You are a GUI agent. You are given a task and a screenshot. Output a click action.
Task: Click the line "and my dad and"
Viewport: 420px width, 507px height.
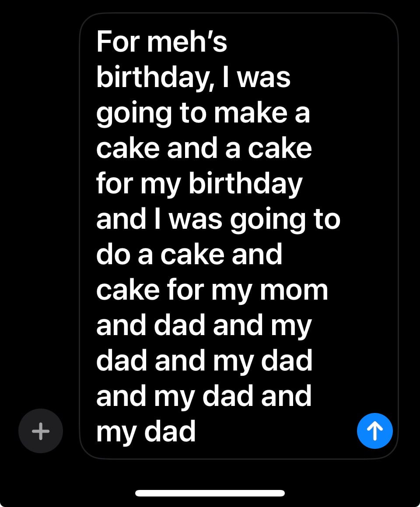pyautogui.click(x=204, y=396)
